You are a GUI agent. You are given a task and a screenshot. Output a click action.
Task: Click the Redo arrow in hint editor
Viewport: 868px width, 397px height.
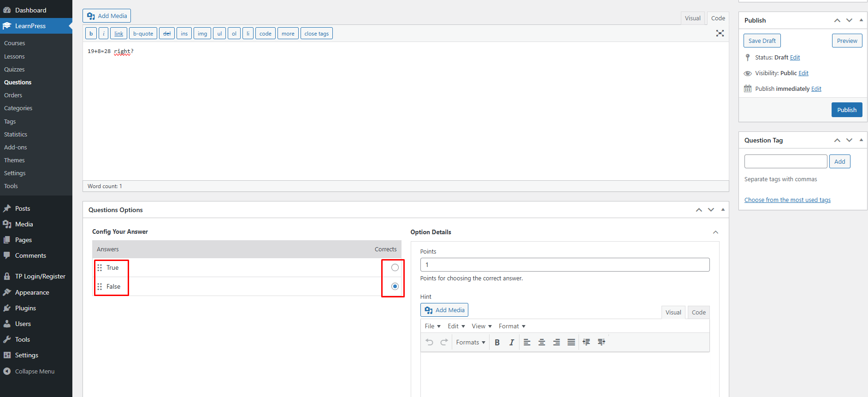(444, 342)
